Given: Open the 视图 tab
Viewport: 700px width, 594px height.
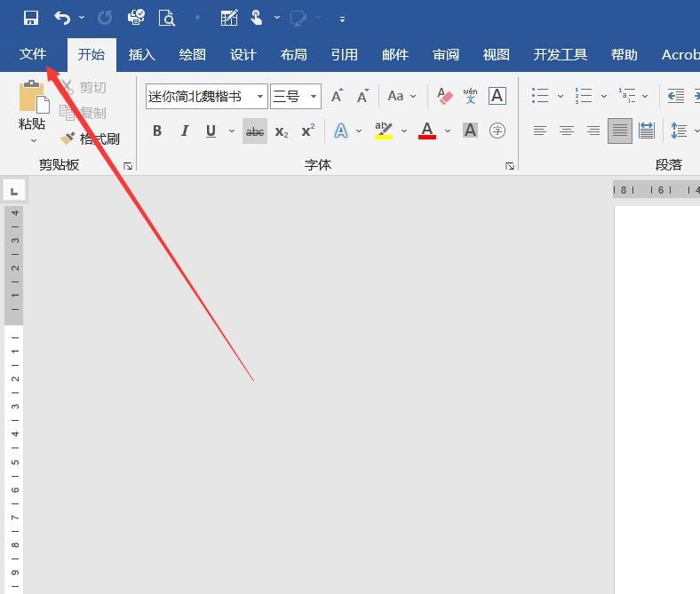Looking at the screenshot, I should coord(496,55).
